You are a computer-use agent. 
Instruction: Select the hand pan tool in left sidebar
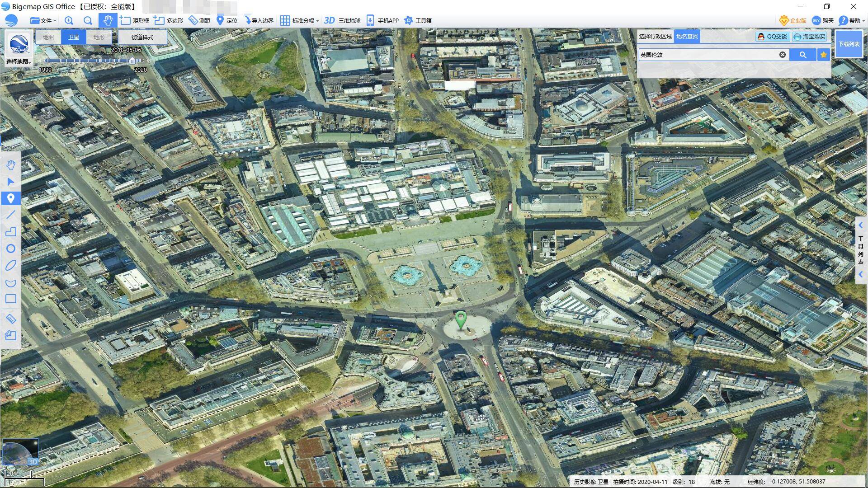(11, 165)
